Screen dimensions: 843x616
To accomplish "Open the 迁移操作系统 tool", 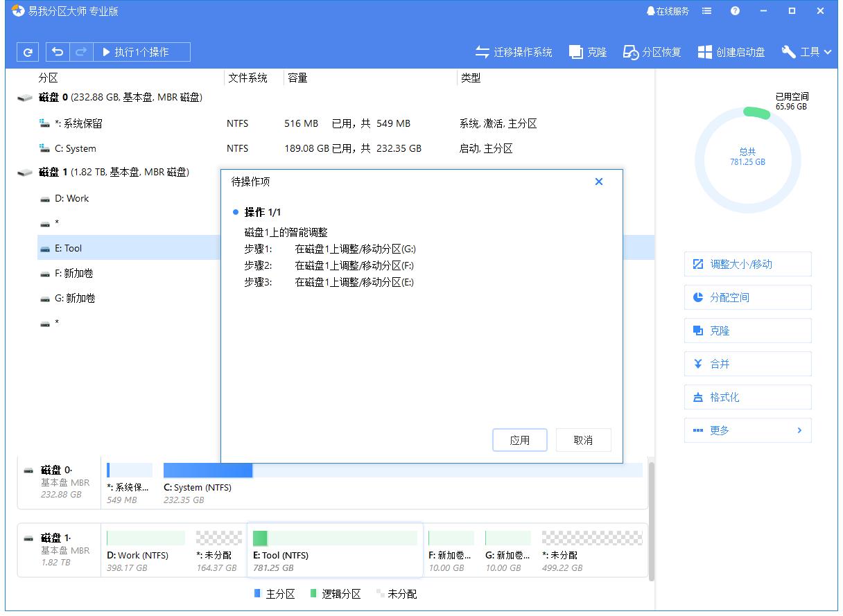I will (x=512, y=51).
